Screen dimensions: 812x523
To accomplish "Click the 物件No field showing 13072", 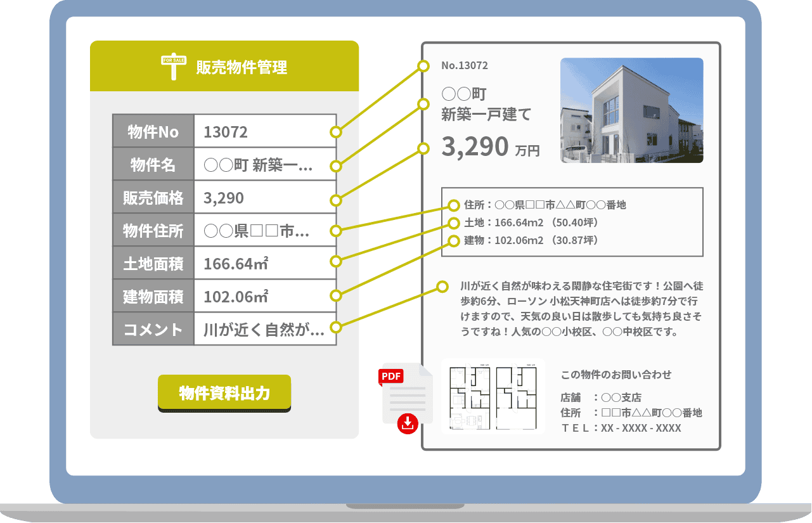I will coord(263,132).
